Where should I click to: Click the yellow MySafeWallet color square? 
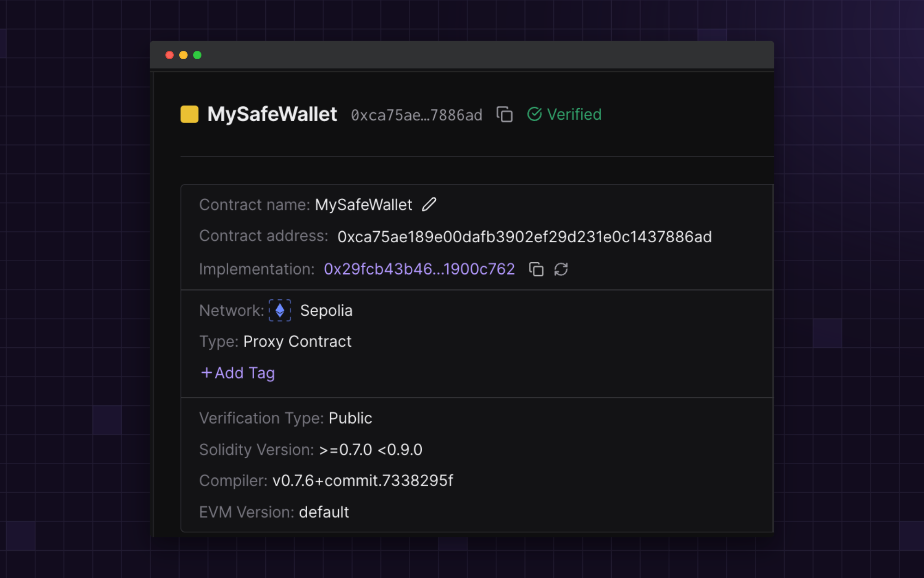click(189, 114)
